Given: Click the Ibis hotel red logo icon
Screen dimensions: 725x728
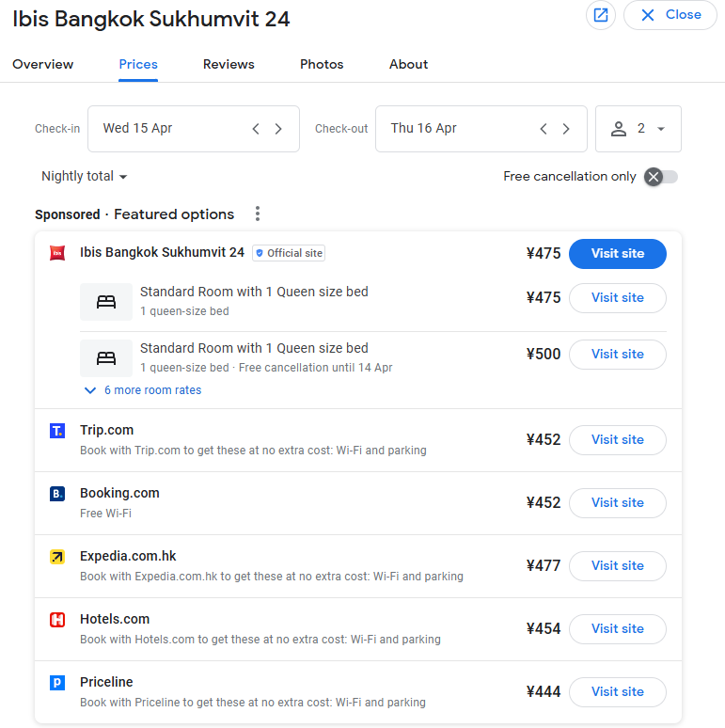Looking at the screenshot, I should (x=57, y=253).
